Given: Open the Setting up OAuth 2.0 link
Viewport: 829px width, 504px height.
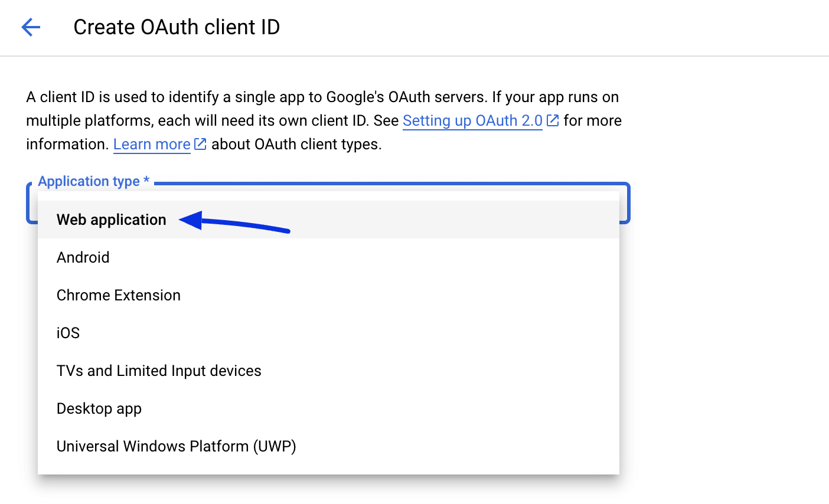Looking at the screenshot, I should [x=472, y=120].
